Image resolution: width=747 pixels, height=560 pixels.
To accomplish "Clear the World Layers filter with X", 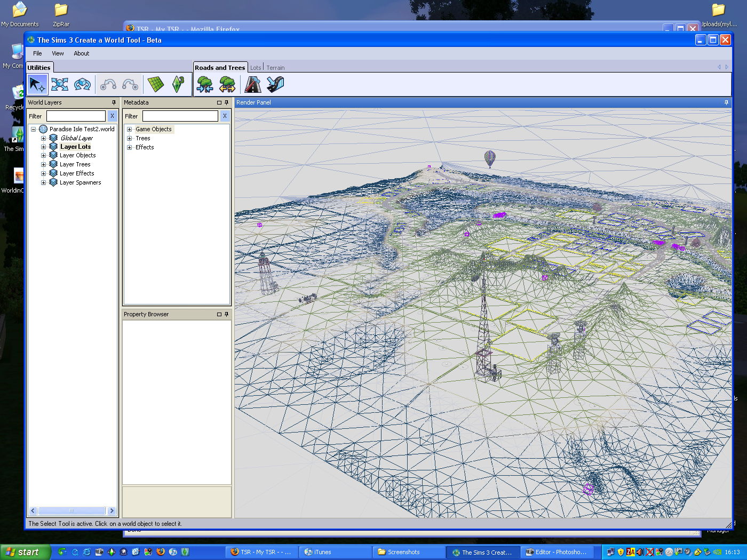I will coord(112,116).
